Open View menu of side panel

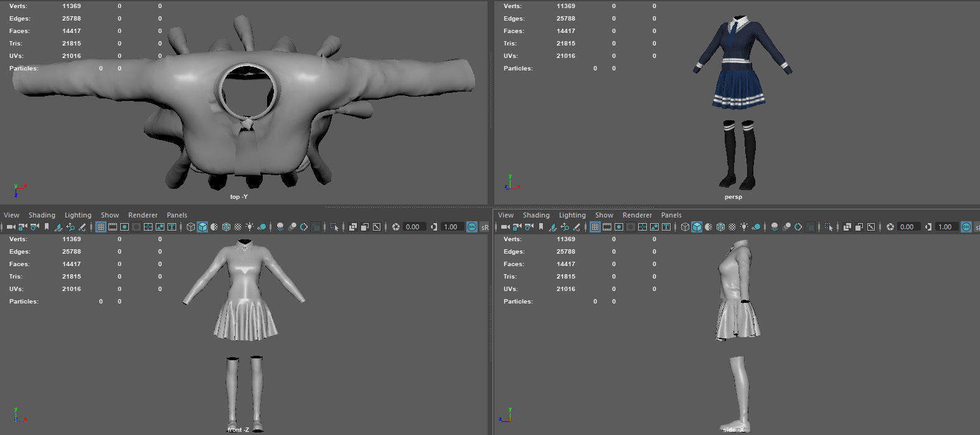[x=506, y=215]
